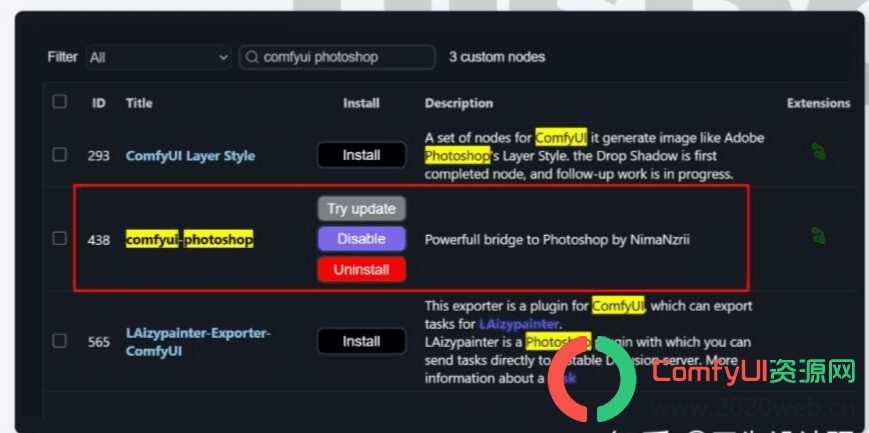Open the Filter dropdown showing All
This screenshot has width=869, height=433.
click(x=159, y=57)
